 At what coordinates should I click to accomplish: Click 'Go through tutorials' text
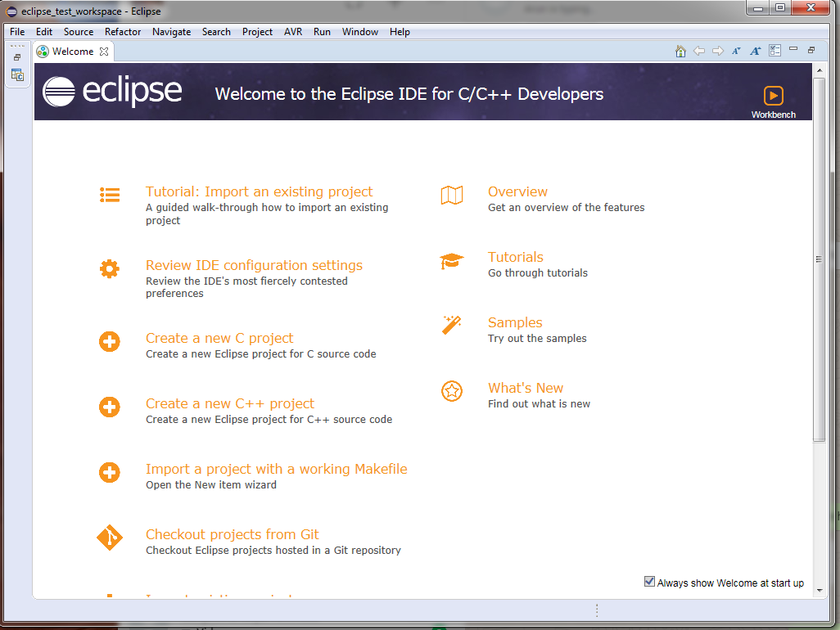[x=538, y=273]
